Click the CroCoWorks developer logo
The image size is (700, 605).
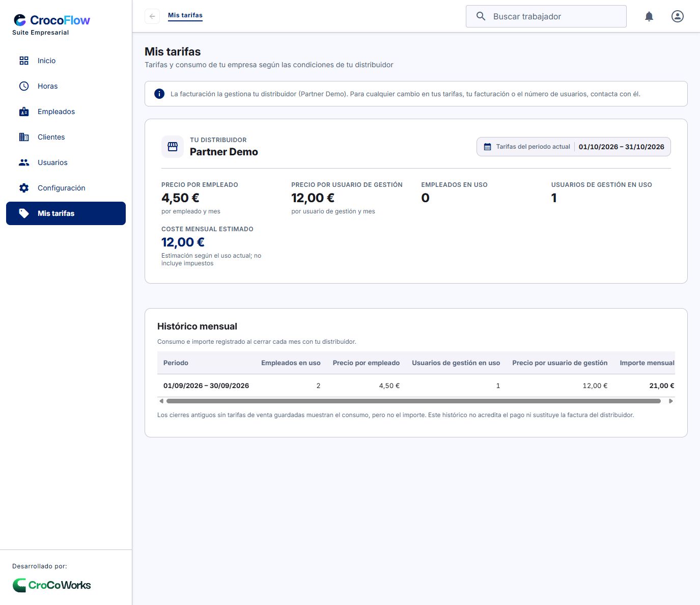51,585
